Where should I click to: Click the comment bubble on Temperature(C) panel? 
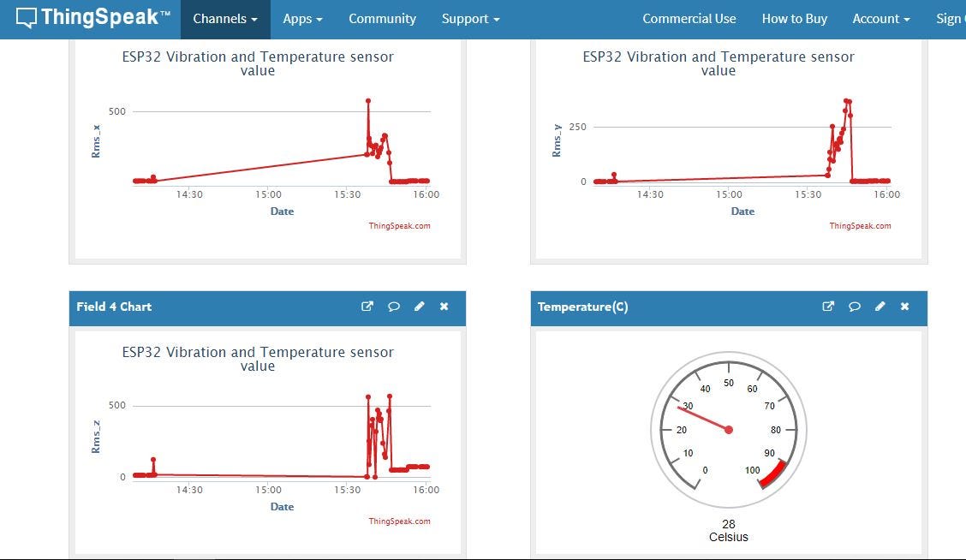pos(854,306)
